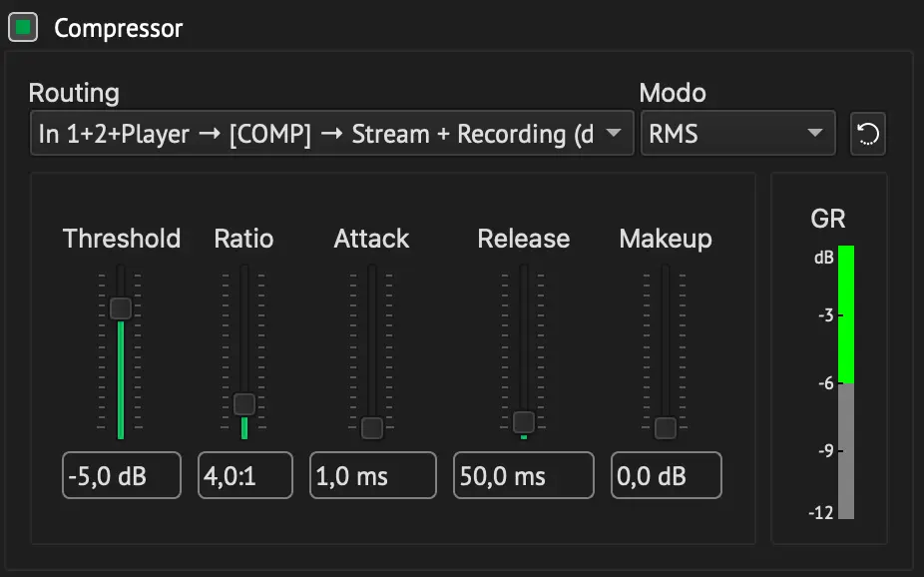Click the -9 mark on the GR scale
924x577 pixels.
click(x=825, y=451)
